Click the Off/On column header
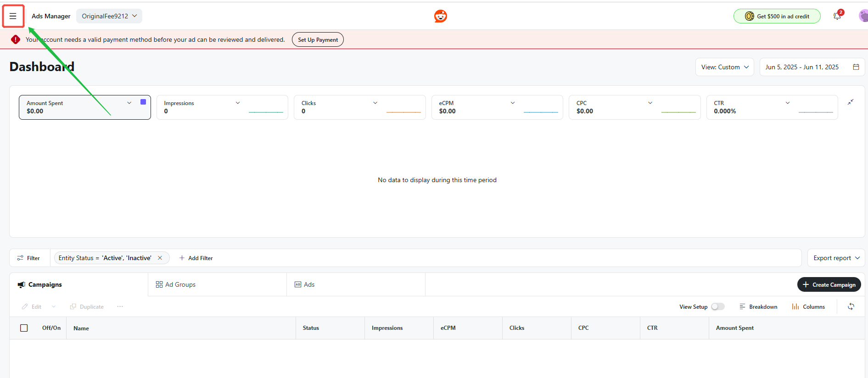868x378 pixels. 51,328
